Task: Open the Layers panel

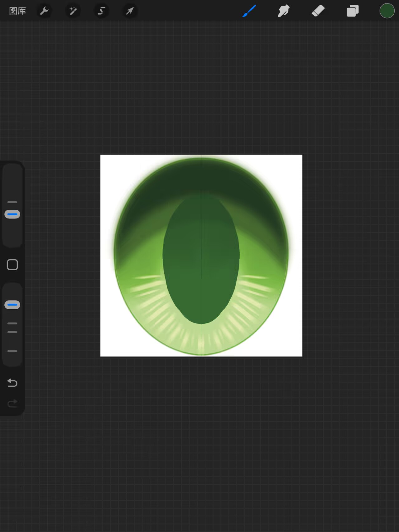Action: (x=353, y=11)
